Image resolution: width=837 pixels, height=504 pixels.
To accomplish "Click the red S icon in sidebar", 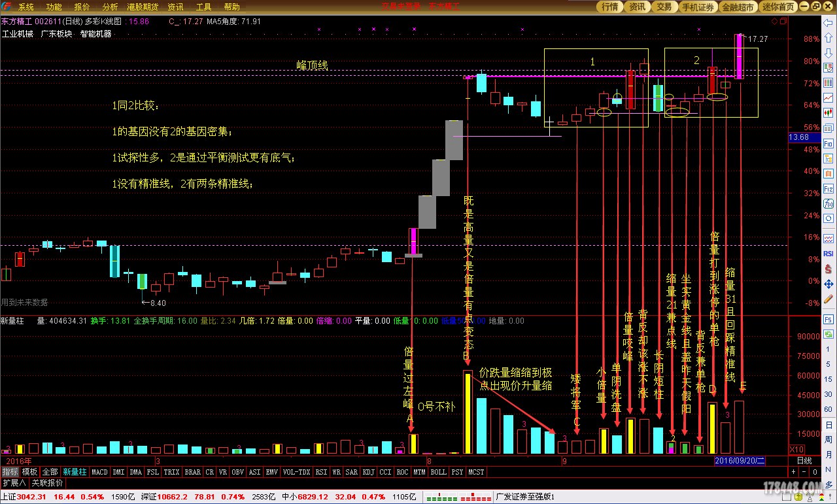I will [x=828, y=268].
